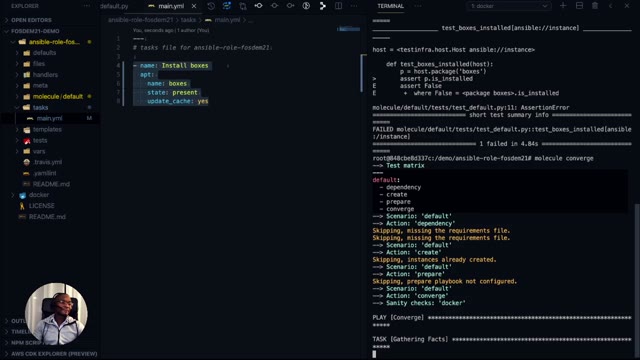Click the circular icon left of the white arrow icon
The image size is (640, 360).
[306, 6]
